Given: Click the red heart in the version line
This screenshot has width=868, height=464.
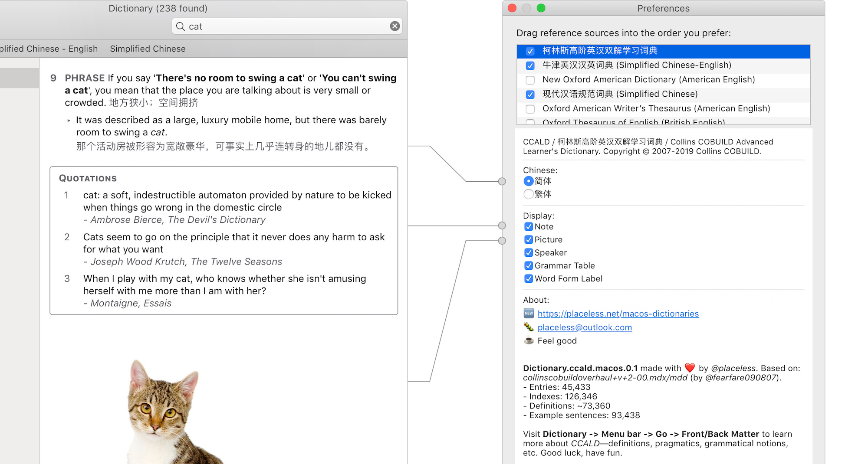Looking at the screenshot, I should 690,368.
